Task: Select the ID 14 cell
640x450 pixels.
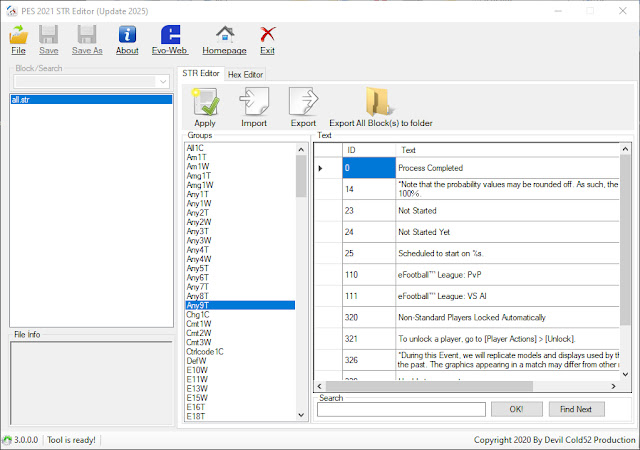Action: coord(369,189)
